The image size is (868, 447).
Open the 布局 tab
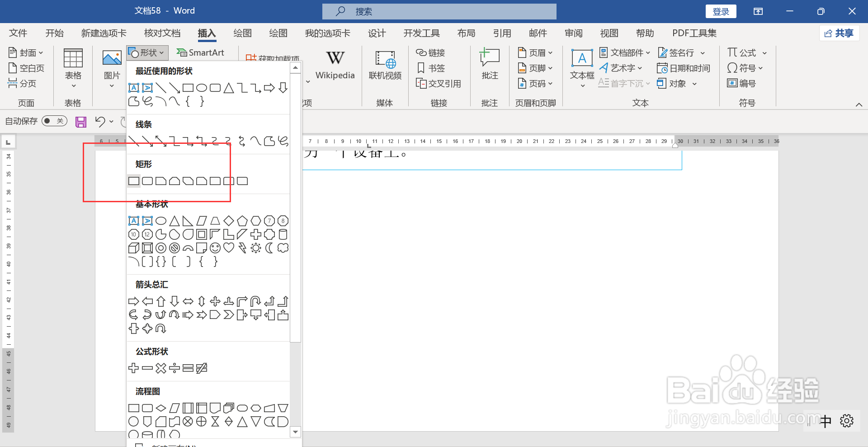coord(466,33)
